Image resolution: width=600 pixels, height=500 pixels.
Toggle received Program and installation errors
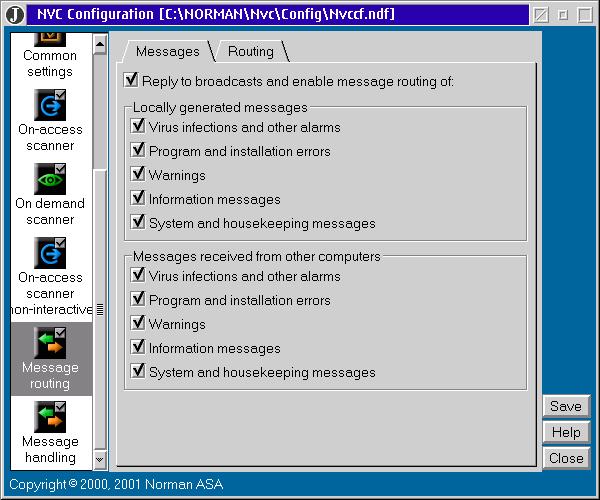(138, 299)
